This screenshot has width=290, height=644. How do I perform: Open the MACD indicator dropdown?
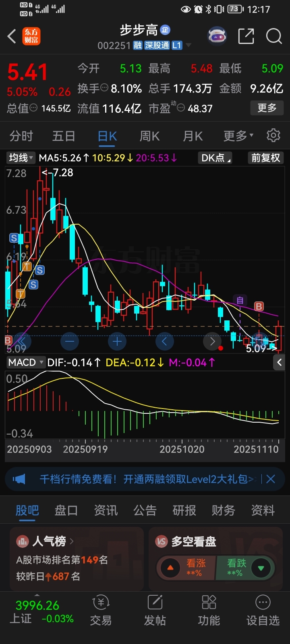click(25, 362)
